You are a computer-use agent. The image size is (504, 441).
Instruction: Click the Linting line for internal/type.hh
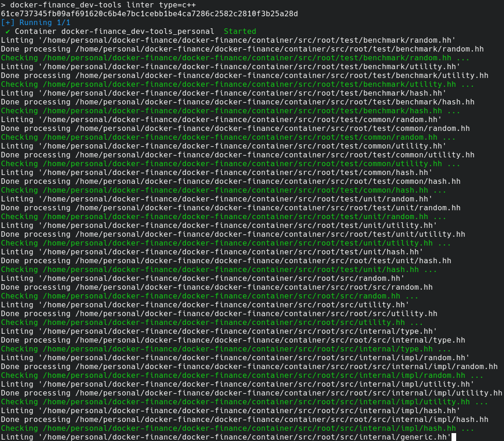(x=218, y=331)
